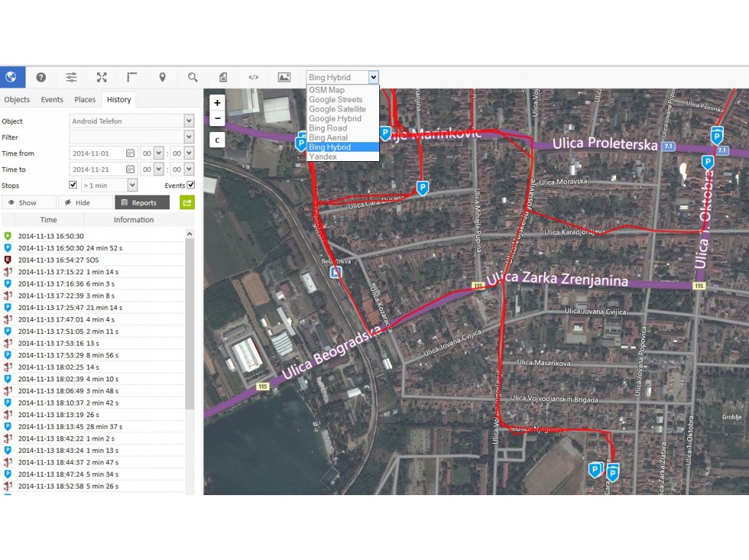749x560 pixels.
Task: Click the parking marker on Ulica Cara Dusana
Action: pos(422,187)
